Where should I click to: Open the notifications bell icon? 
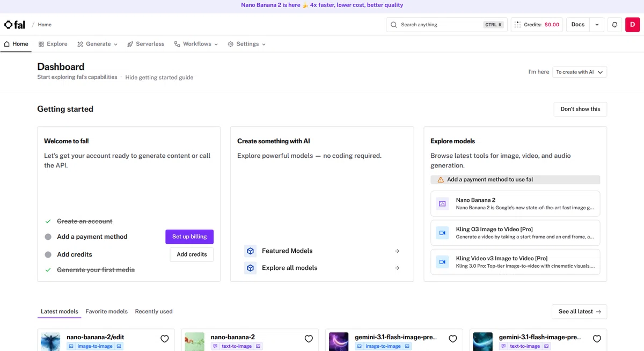[615, 25]
